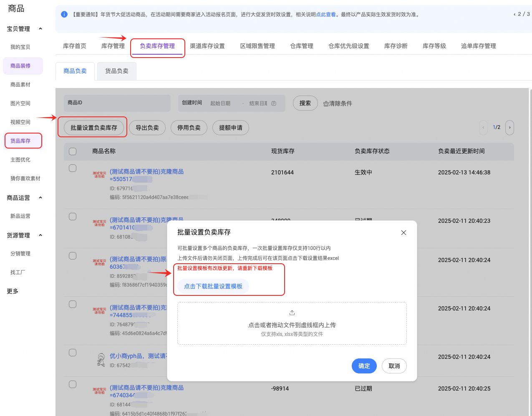
Task: Click the 导出负卖 button
Action: tap(147, 128)
